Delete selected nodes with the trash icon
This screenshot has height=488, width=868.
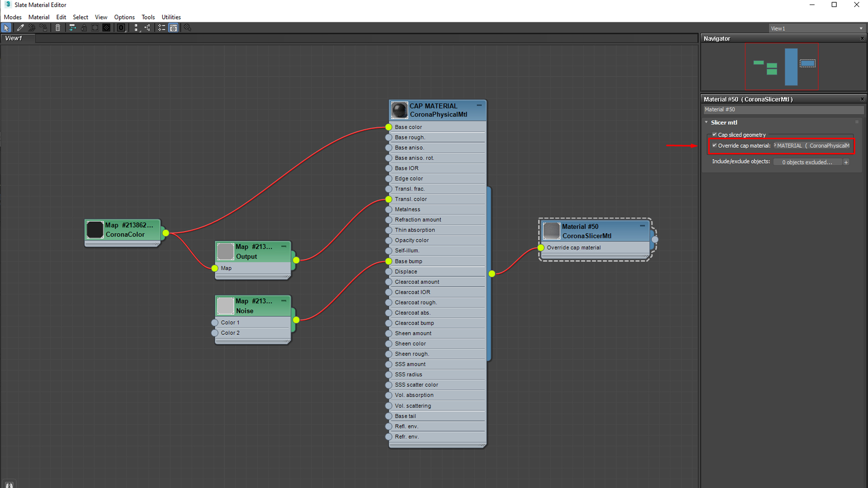[x=58, y=28]
